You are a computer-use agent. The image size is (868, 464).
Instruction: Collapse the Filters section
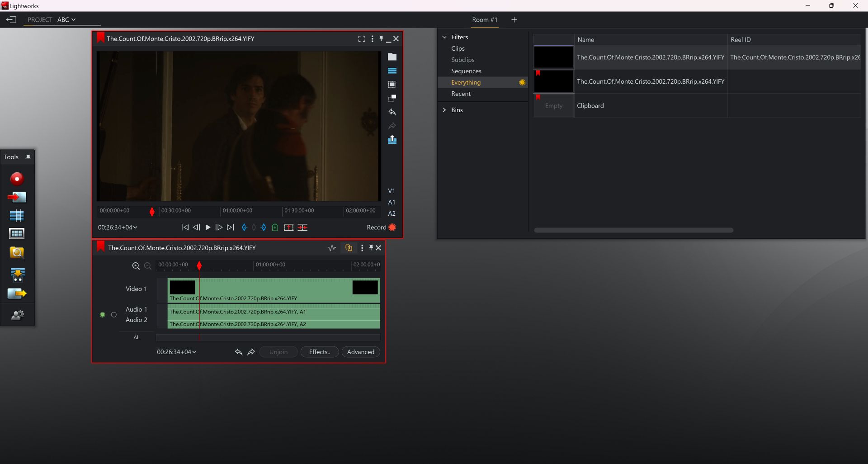(444, 37)
